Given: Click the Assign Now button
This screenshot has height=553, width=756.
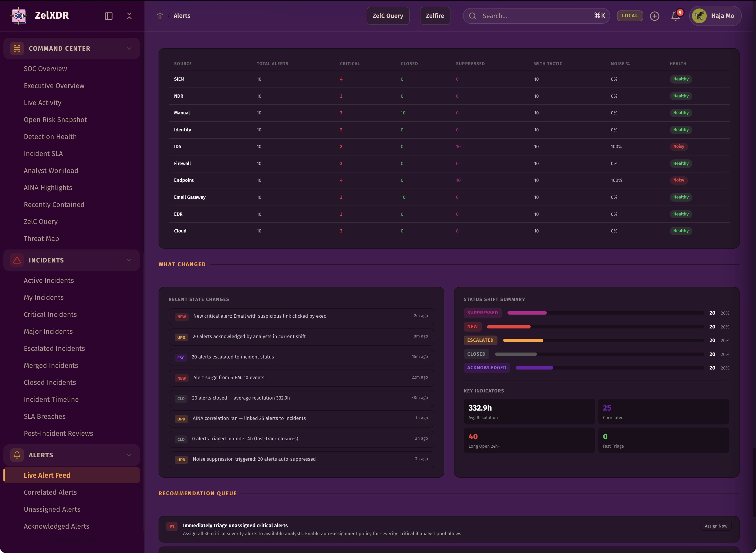Looking at the screenshot, I should tap(716, 526).
